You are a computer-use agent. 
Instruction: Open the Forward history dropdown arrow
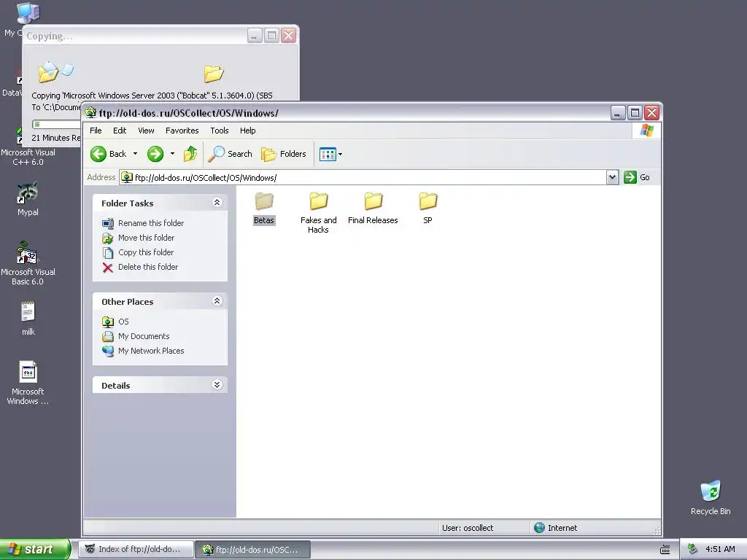click(x=172, y=154)
